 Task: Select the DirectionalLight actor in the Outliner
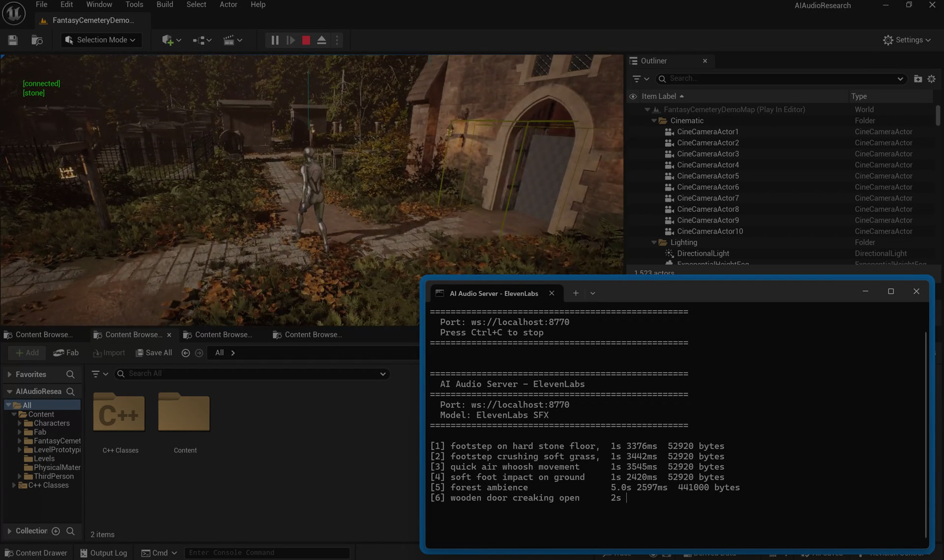[x=703, y=253]
